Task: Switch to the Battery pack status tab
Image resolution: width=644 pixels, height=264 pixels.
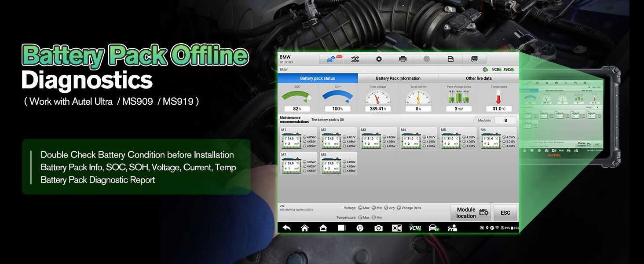Action: [318, 78]
